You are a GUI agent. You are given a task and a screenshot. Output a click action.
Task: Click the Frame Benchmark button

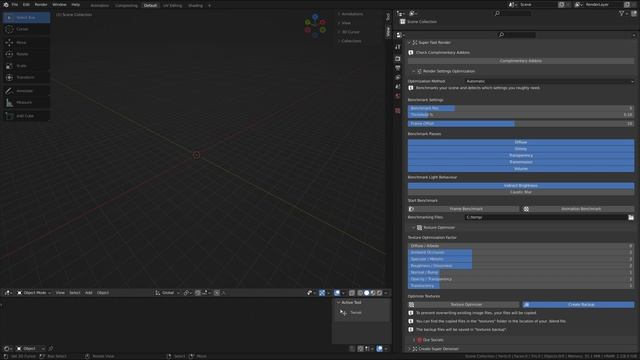(x=464, y=209)
